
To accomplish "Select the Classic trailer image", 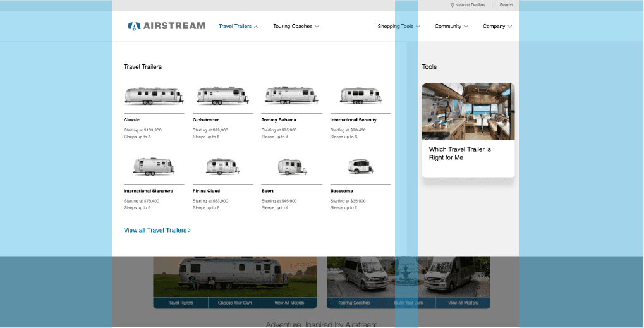I will [154, 96].
